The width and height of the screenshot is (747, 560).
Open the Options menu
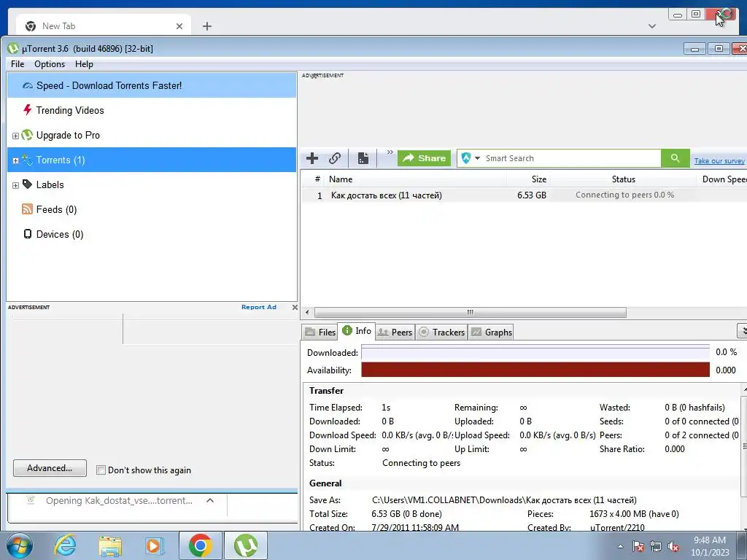50,64
